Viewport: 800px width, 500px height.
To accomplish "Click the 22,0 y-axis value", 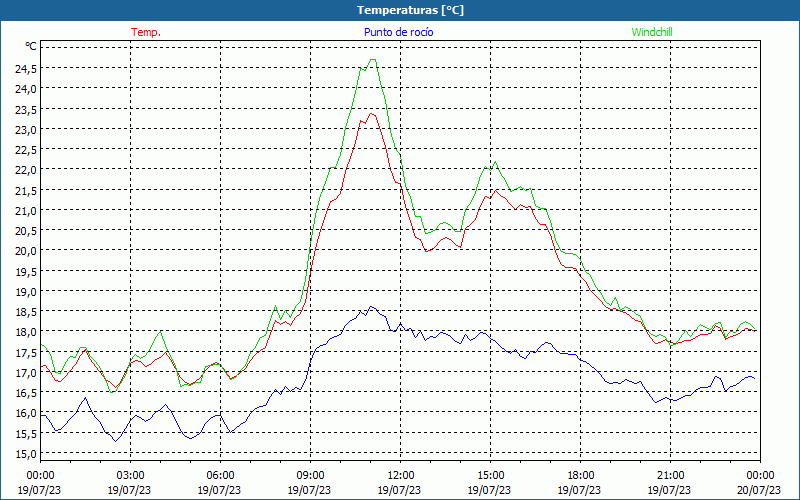I will click(26, 169).
